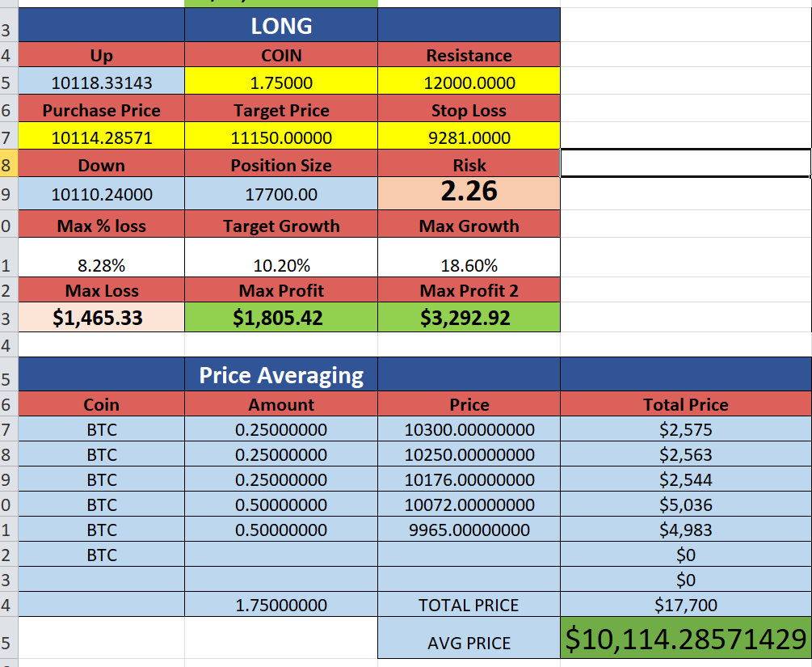Select the Up value 10118.33143
Viewport: 812px width, 667px height.
click(102, 81)
